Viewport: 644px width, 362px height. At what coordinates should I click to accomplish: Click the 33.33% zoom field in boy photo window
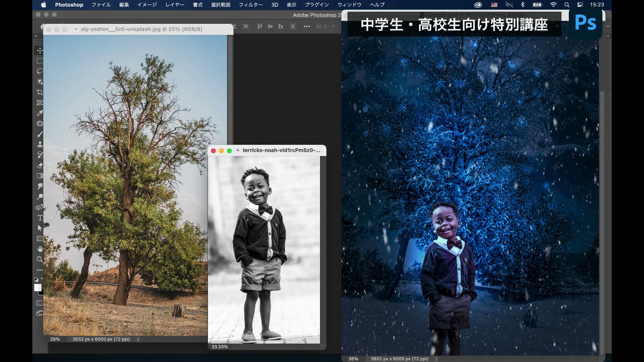click(220, 347)
